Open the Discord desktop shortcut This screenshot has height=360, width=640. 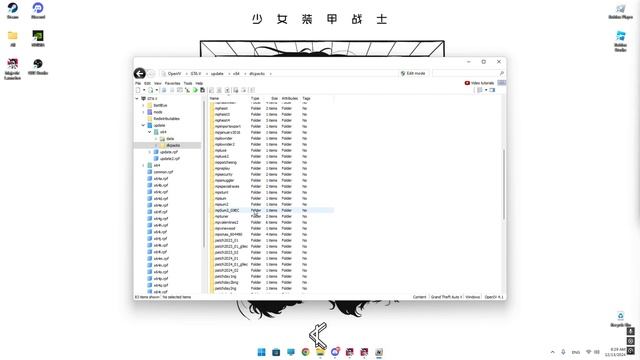click(x=38, y=11)
